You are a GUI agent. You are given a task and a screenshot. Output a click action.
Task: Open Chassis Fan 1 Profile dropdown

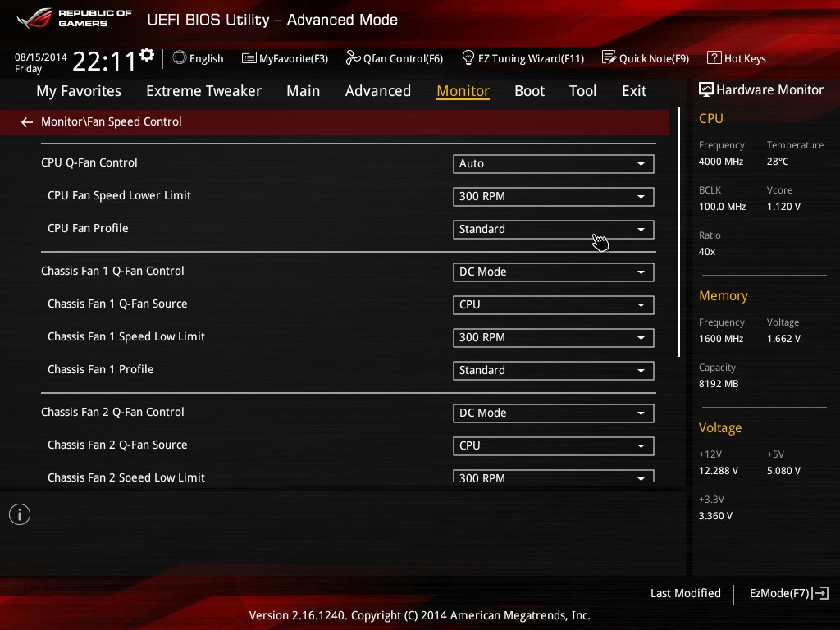(554, 370)
